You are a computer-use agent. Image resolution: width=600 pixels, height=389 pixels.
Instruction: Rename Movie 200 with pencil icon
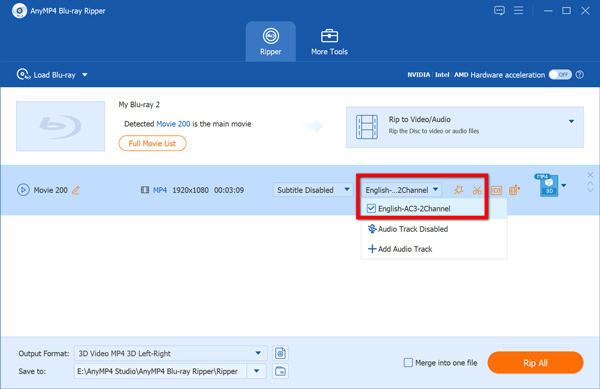[x=76, y=190]
